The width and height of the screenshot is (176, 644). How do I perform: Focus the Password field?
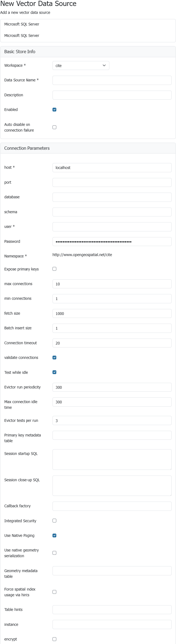click(x=112, y=242)
